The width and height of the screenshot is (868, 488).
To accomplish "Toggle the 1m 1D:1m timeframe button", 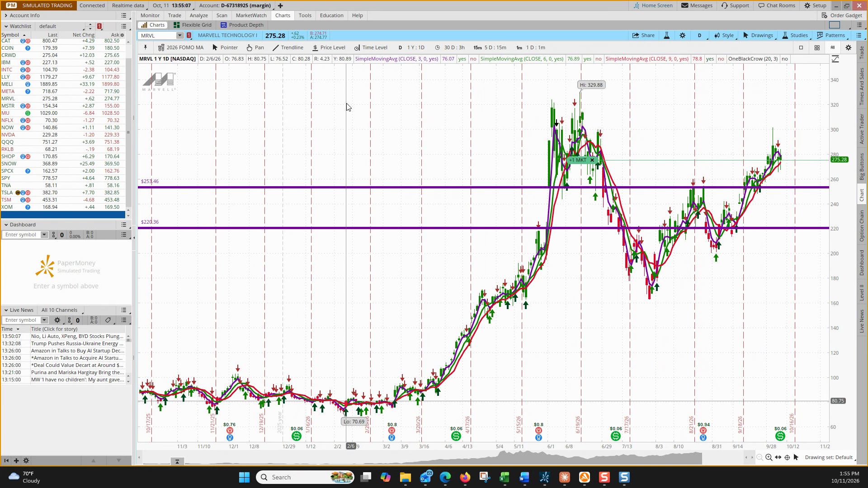I will click(531, 47).
